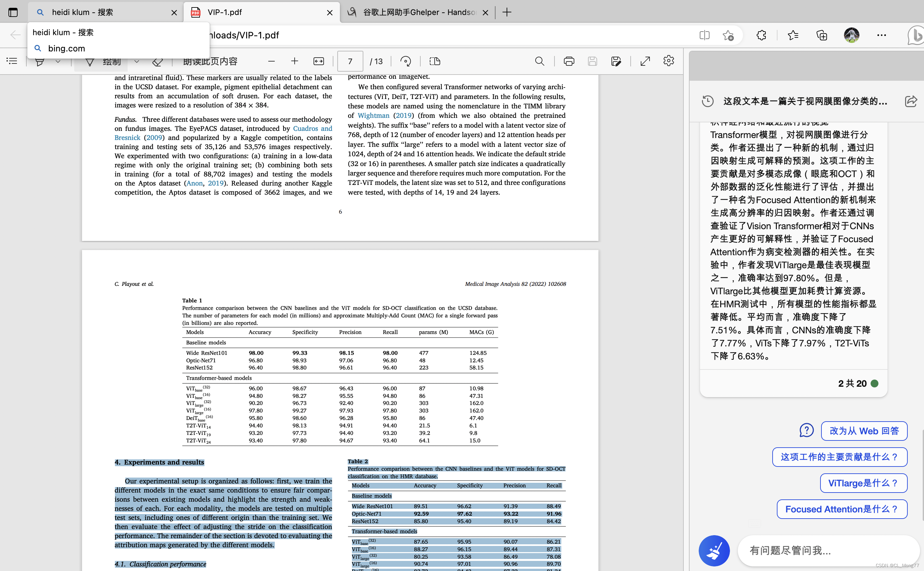Follow the Wightman citation link
The height and width of the screenshot is (571, 924).
coord(373,116)
